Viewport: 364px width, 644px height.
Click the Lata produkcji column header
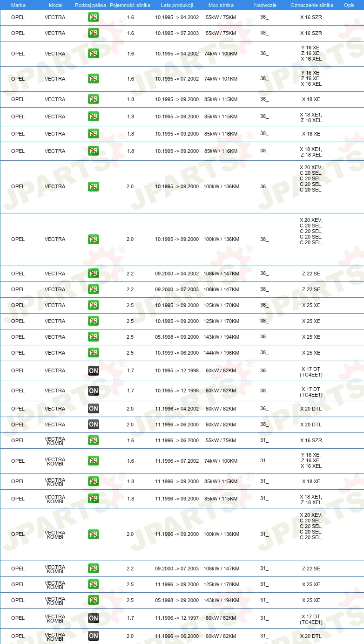(177, 5)
